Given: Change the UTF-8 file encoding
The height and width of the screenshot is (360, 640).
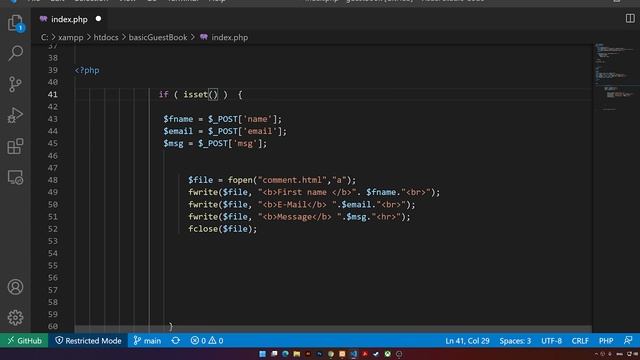Looking at the screenshot, I should pos(551,341).
